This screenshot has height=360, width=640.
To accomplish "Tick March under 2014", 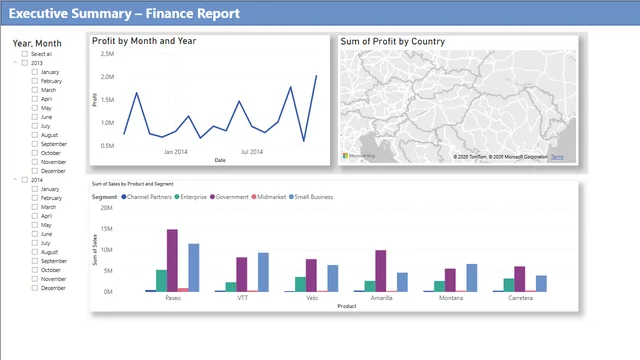I will click(35, 207).
